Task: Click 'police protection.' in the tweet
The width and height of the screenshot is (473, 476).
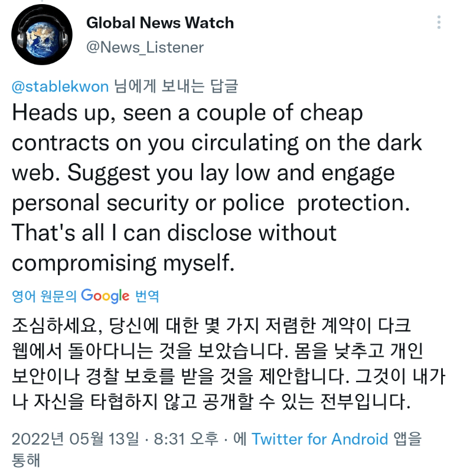Action: click(x=317, y=203)
